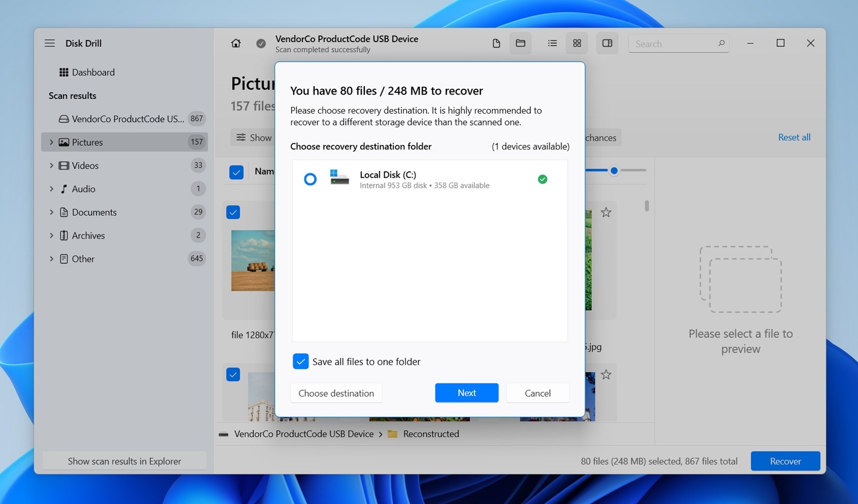Select grid thumbnails view icon
Screen dimensions: 858x504
(577, 43)
